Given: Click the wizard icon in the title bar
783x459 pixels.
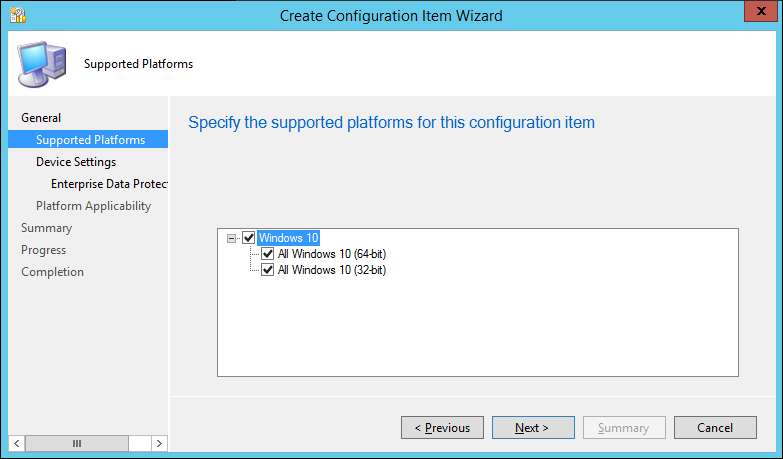Looking at the screenshot, I should pos(15,15).
